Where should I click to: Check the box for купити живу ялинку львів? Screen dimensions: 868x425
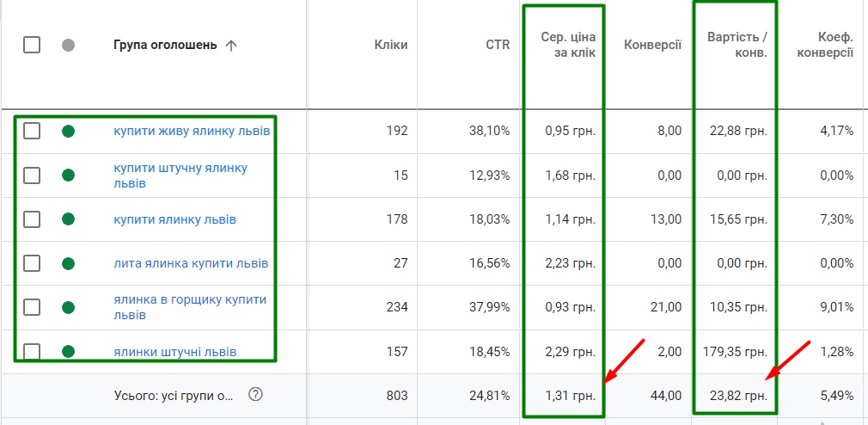coord(32,132)
